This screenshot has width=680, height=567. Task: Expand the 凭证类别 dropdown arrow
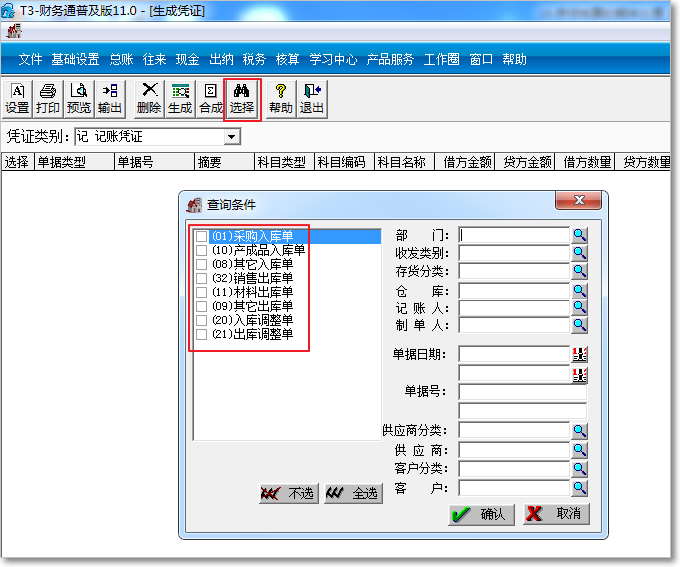pyautogui.click(x=232, y=137)
